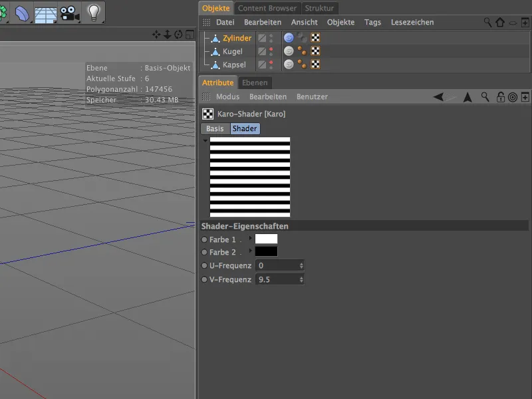The image size is (532, 399).
Task: Click the viewport rotate camera icon
Action: pyautogui.click(x=178, y=35)
